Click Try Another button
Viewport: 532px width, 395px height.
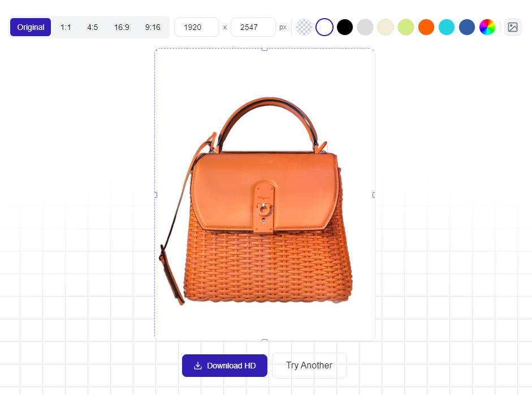click(x=309, y=366)
